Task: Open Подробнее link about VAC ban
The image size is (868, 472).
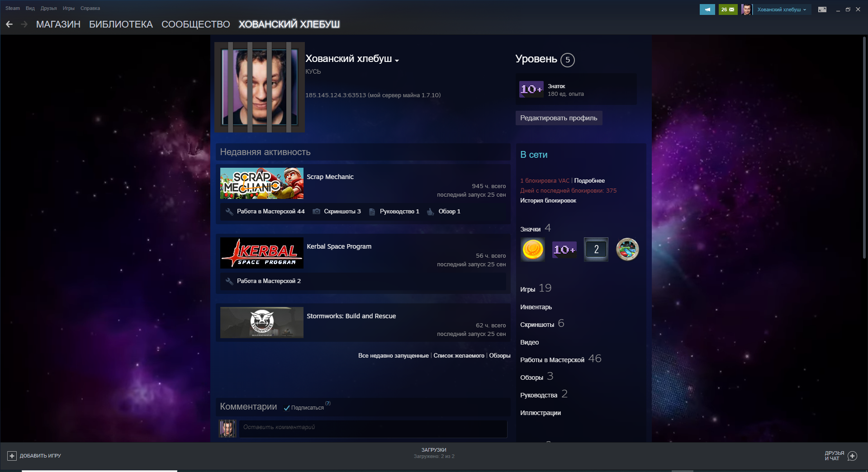Action: tap(589, 181)
